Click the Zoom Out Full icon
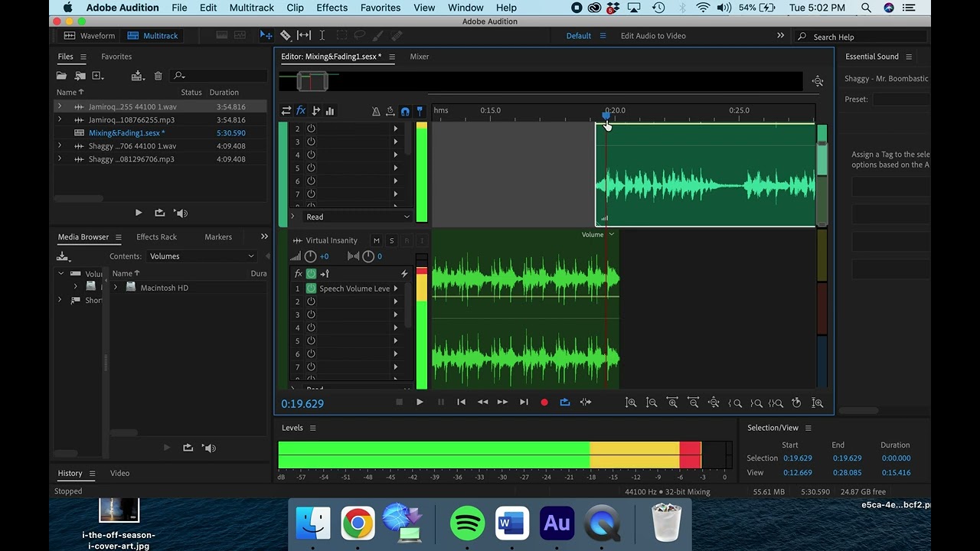The width and height of the screenshot is (980, 551). [714, 403]
